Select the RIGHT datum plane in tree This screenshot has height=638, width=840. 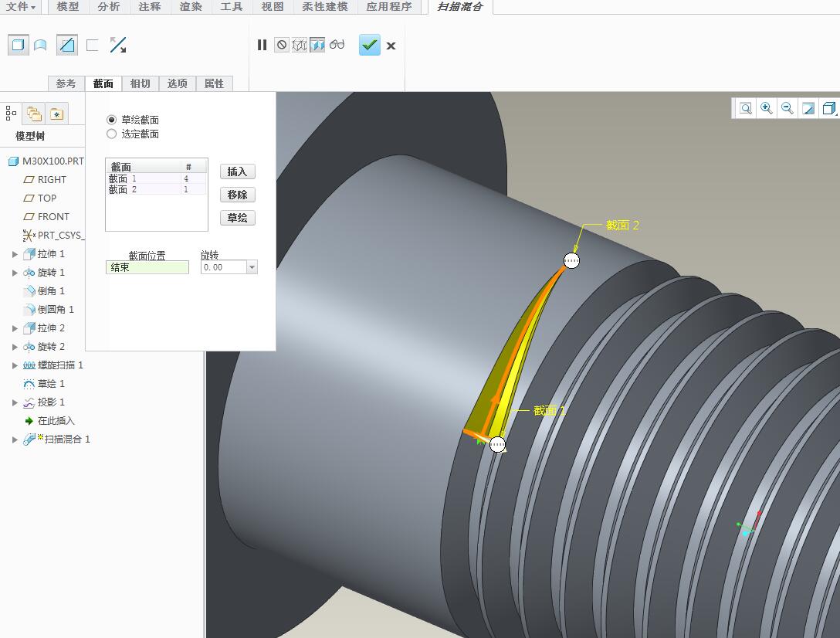pos(45,180)
